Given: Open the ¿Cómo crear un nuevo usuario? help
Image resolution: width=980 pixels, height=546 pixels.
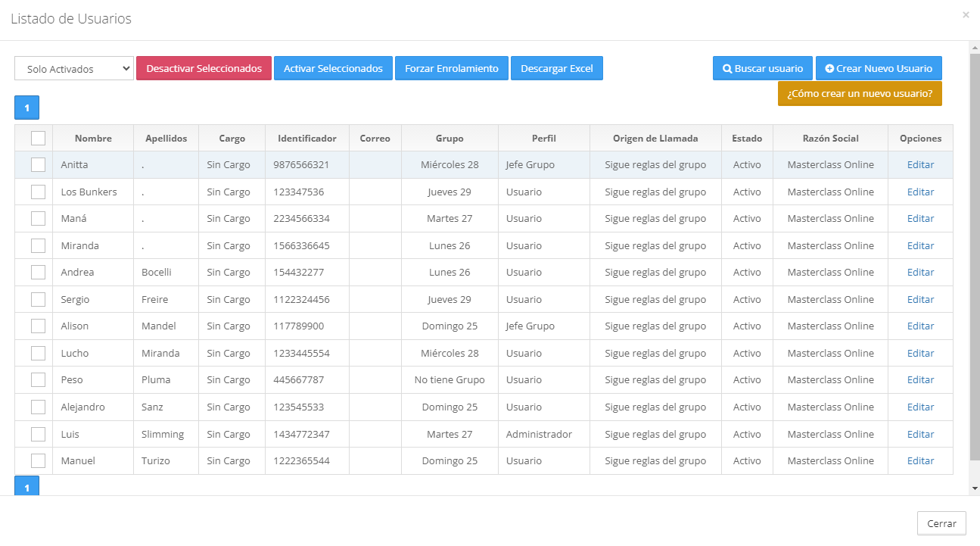Looking at the screenshot, I should point(859,94).
